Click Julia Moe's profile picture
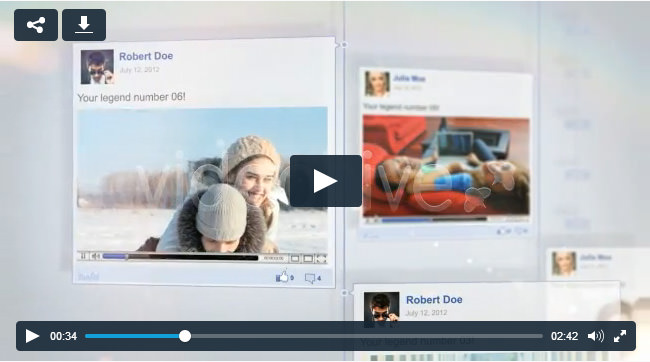 tap(377, 83)
